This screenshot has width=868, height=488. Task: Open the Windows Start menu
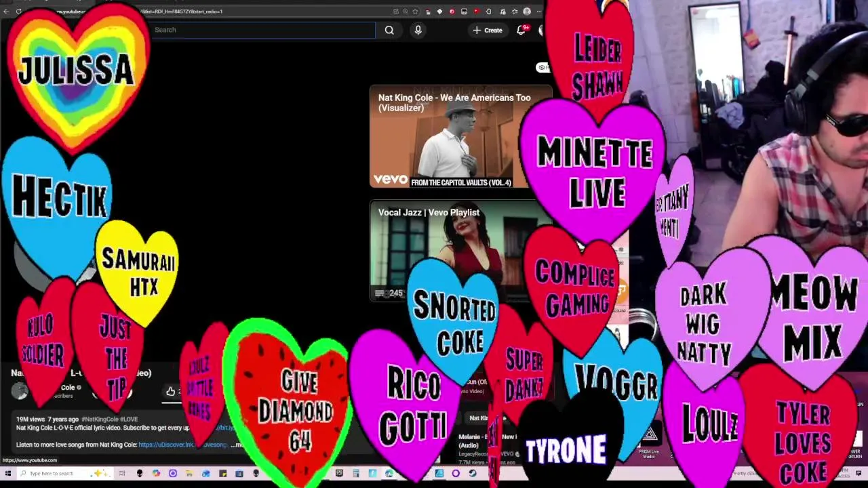point(7,473)
